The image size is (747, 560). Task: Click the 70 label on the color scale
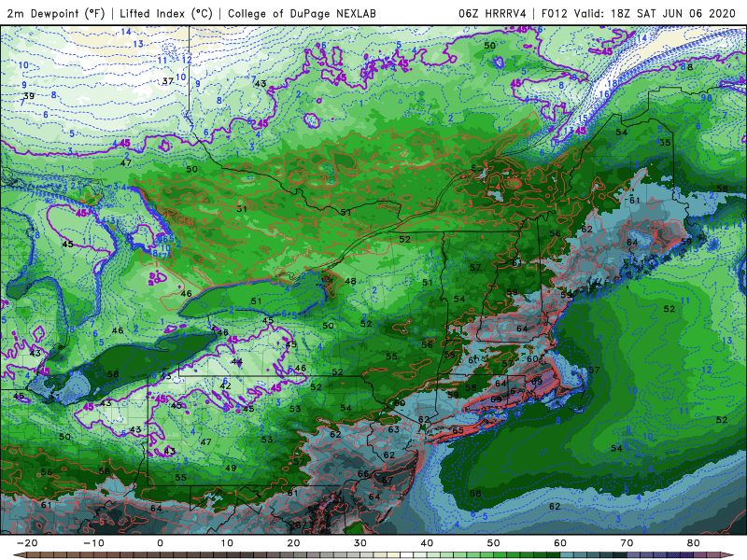(x=627, y=543)
